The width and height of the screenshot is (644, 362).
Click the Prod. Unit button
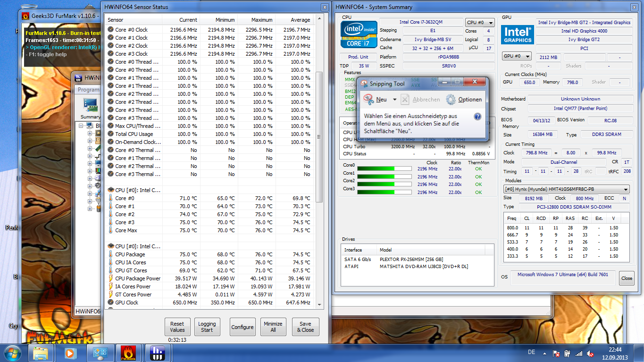[358, 57]
